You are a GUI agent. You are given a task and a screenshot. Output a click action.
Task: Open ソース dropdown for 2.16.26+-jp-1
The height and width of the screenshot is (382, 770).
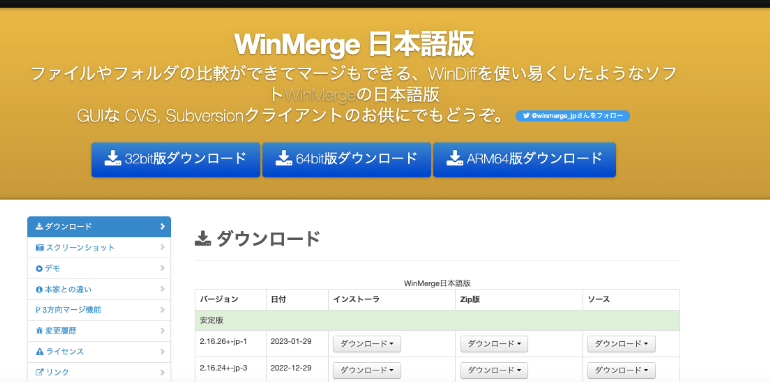coord(621,344)
